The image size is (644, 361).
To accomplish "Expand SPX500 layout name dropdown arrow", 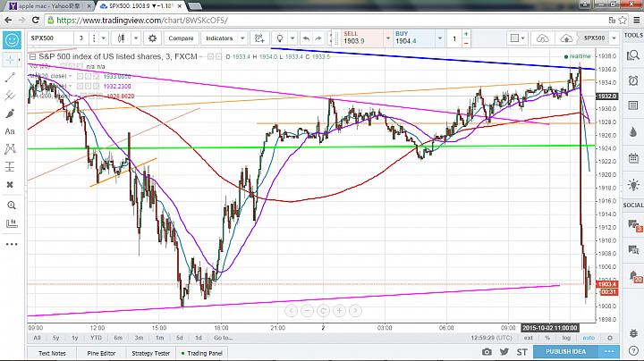I will pyautogui.click(x=614, y=38).
